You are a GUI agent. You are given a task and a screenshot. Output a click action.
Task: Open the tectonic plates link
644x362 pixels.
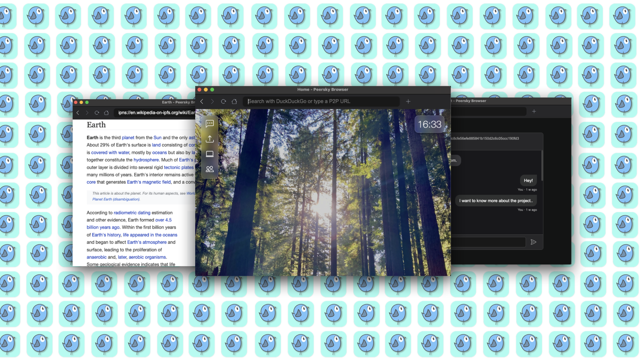click(178, 167)
